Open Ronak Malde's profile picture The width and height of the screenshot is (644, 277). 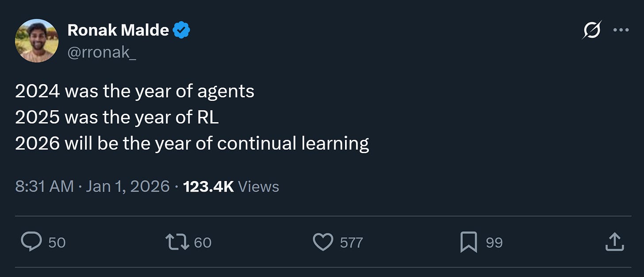(x=37, y=40)
